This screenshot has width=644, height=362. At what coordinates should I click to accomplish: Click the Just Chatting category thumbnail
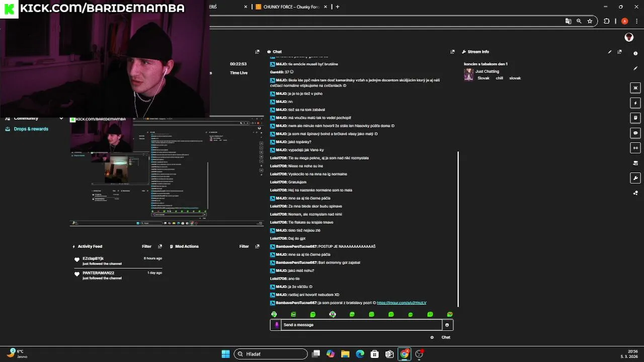[468, 74]
